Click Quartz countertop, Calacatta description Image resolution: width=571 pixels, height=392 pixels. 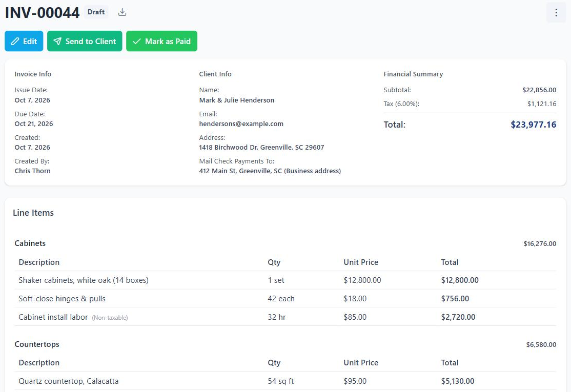click(x=69, y=381)
